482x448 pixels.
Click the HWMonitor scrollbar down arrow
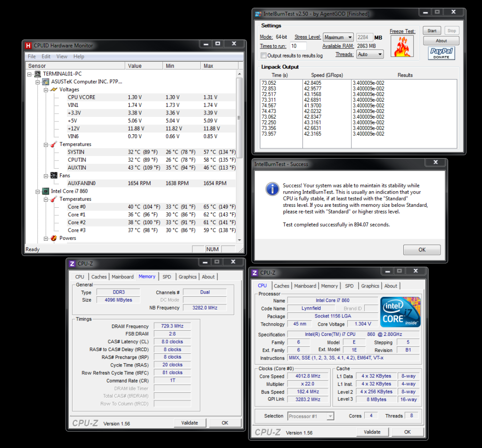pyautogui.click(x=239, y=240)
